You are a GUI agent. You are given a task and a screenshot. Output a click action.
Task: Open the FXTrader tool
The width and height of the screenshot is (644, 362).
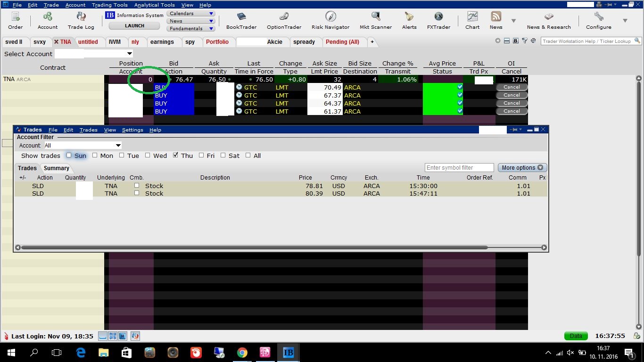(x=438, y=21)
